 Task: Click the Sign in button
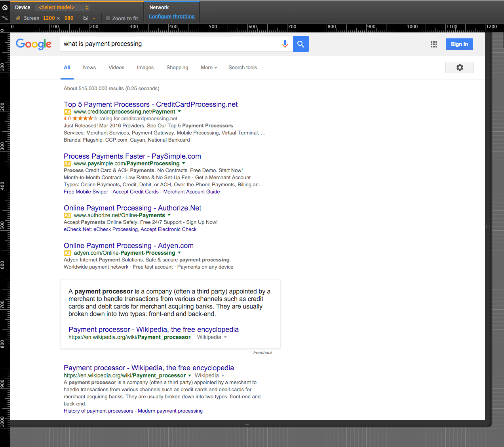pyautogui.click(x=459, y=44)
